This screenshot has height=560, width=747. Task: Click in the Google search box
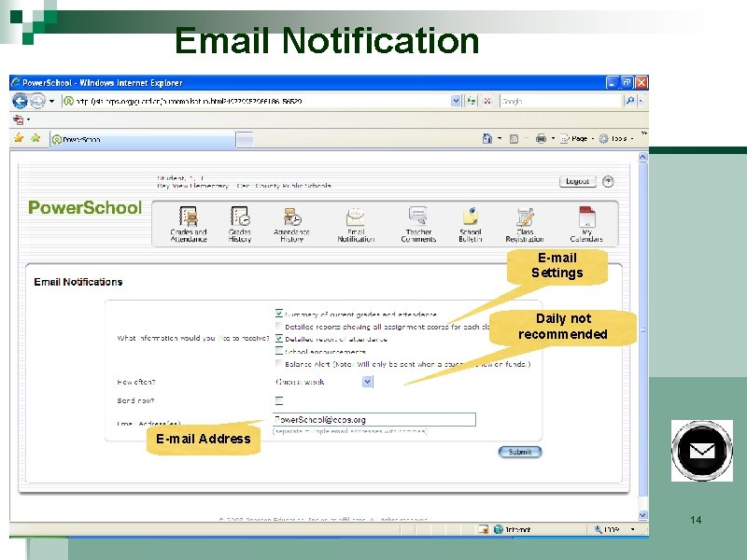coord(561,101)
